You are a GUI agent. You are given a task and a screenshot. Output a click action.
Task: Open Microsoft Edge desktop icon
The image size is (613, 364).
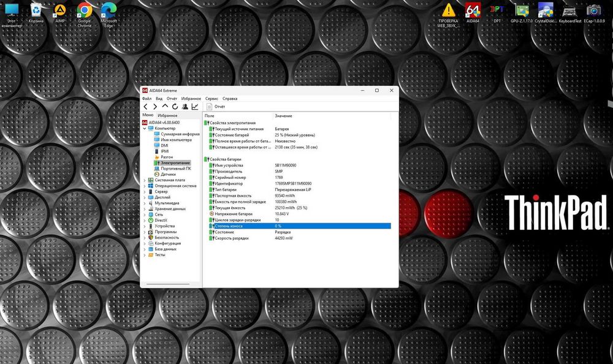tap(109, 15)
